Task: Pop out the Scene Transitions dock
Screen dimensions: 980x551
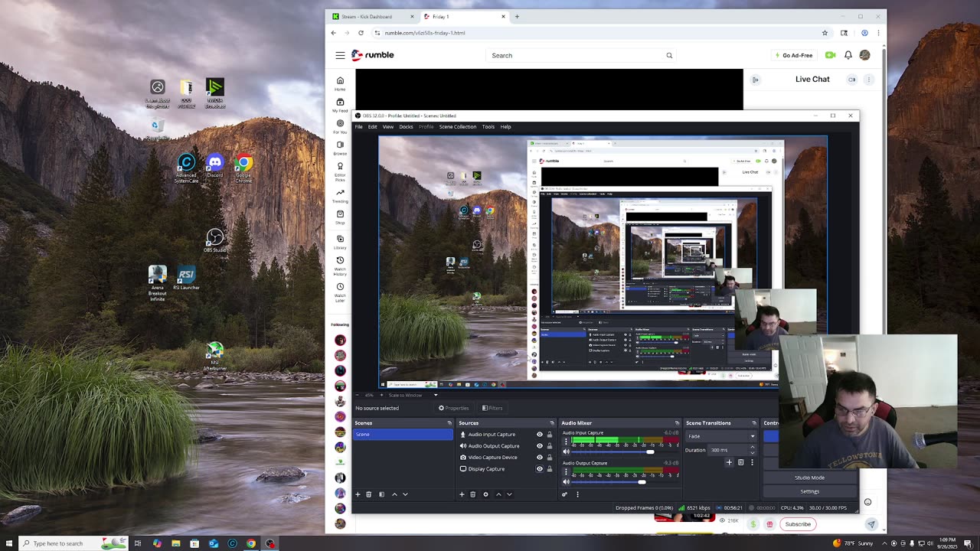Action: [754, 423]
